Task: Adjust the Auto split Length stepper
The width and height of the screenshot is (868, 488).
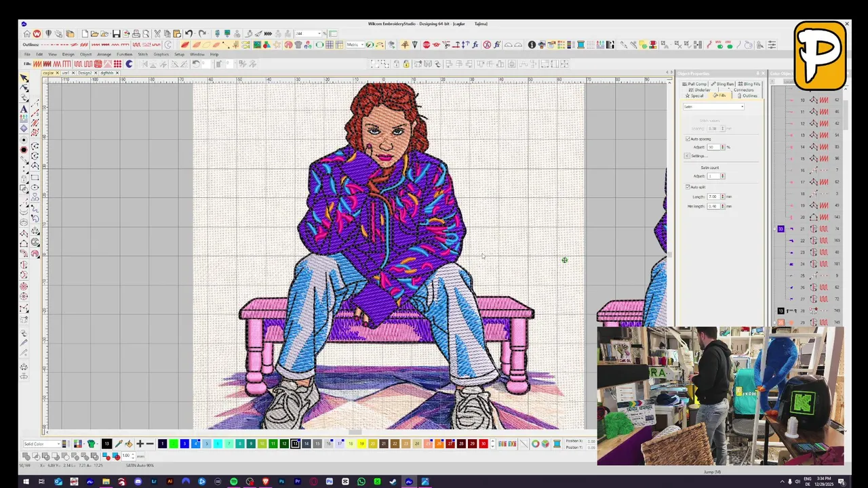Action: 723,197
